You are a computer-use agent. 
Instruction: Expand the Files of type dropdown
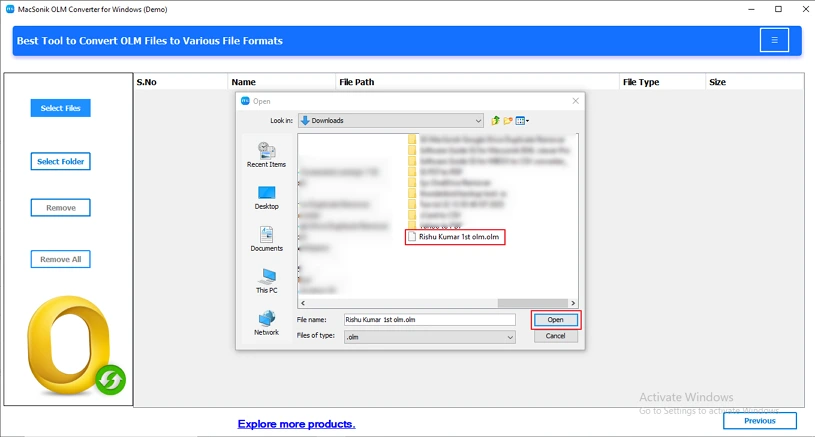point(429,337)
